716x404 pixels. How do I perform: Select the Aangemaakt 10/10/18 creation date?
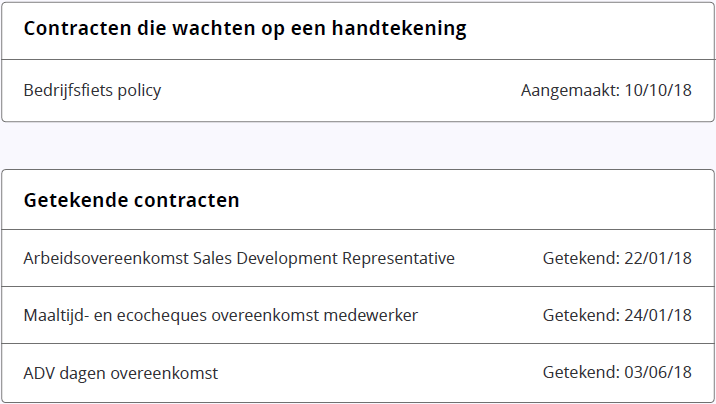[x=606, y=90]
